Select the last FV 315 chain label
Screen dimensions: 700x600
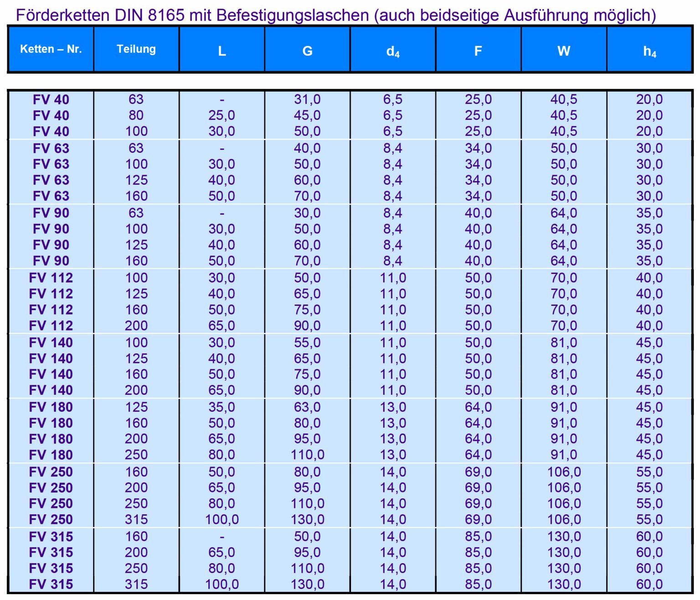point(51,584)
